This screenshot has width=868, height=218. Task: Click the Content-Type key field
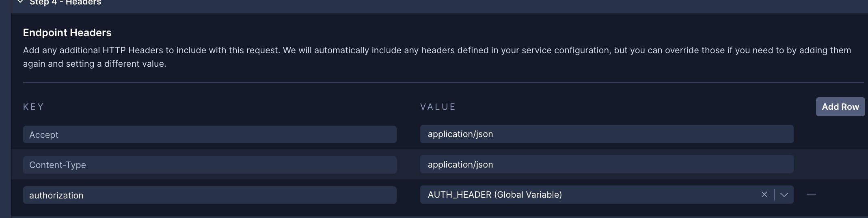209,165
